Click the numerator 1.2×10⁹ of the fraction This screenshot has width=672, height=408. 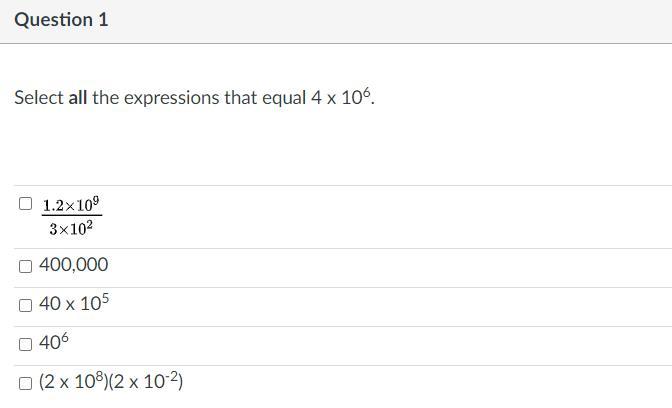pos(72,205)
